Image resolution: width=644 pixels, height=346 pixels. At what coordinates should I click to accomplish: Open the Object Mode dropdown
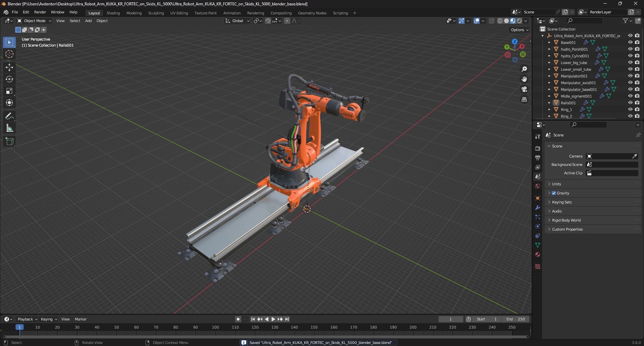coord(34,21)
